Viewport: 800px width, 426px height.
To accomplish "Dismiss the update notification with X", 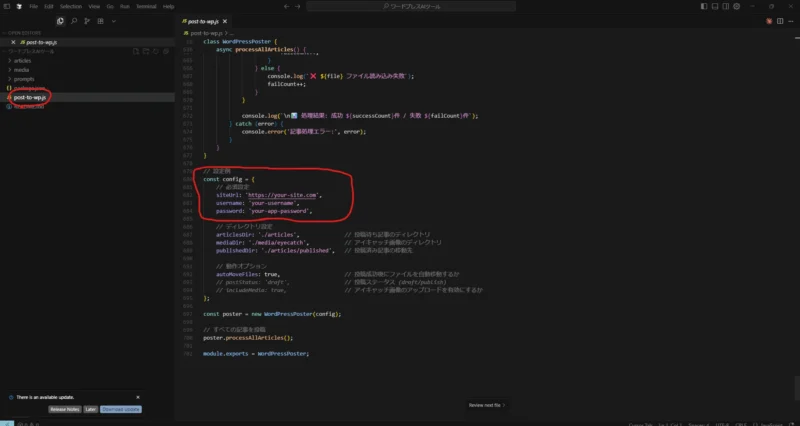I will point(138,397).
